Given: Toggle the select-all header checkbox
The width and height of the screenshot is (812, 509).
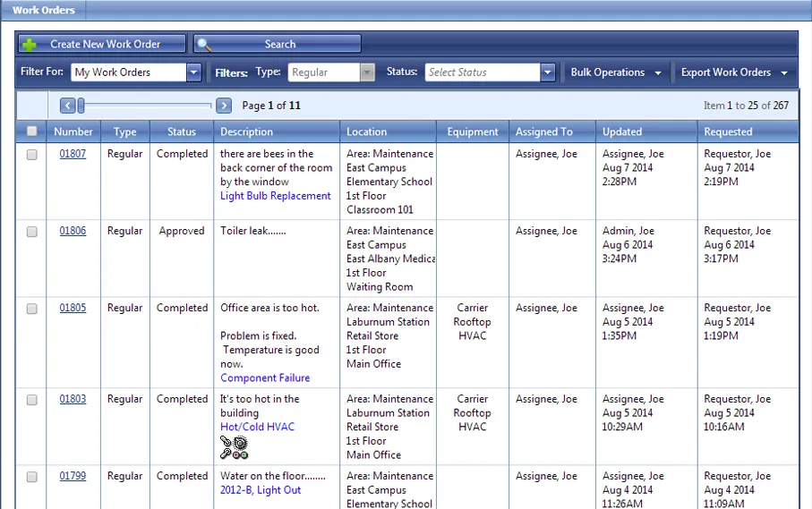Looking at the screenshot, I should tap(32, 131).
